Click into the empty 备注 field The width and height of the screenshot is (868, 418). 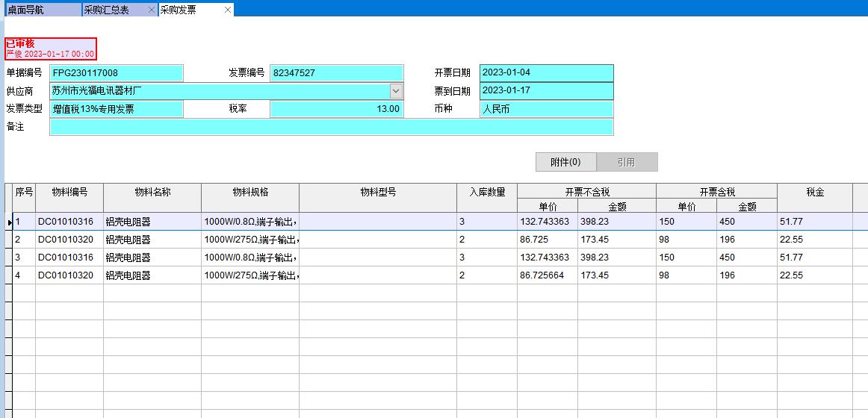[x=331, y=127]
